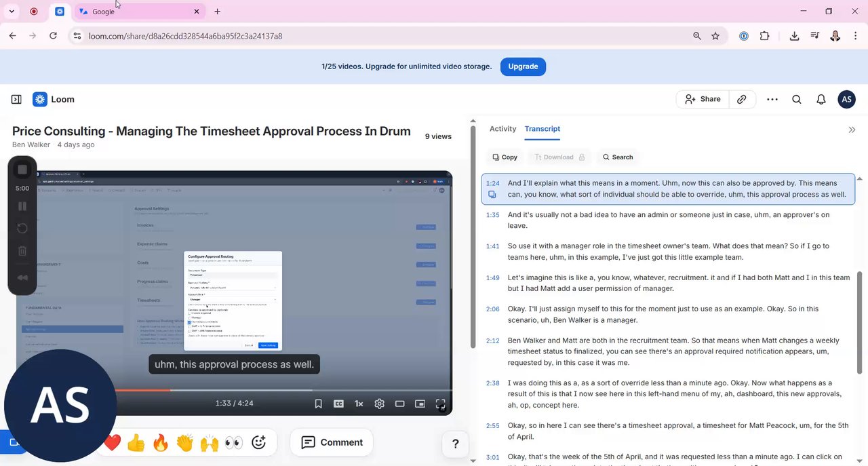Copy the transcript

(505, 157)
